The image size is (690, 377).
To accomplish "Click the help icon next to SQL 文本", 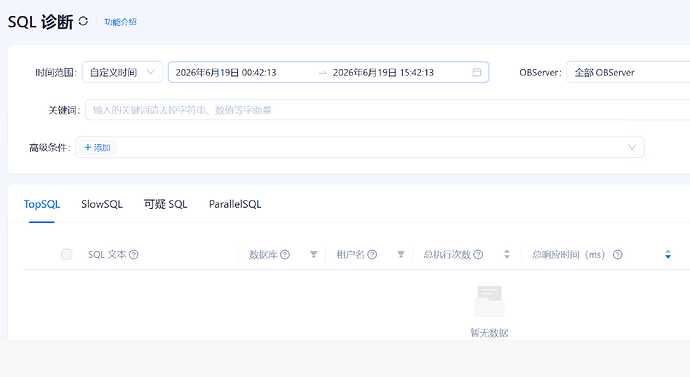I will (x=134, y=254).
